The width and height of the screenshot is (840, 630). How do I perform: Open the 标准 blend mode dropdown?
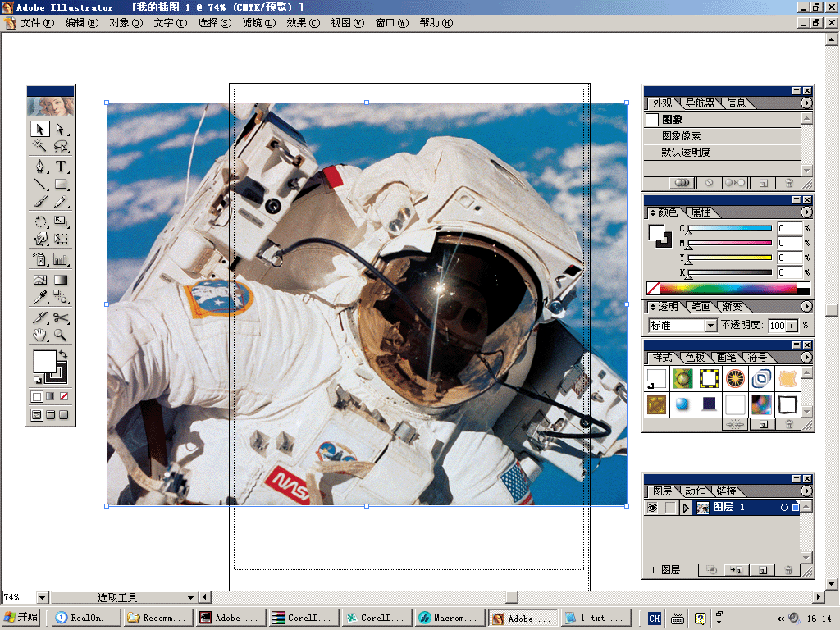point(711,325)
